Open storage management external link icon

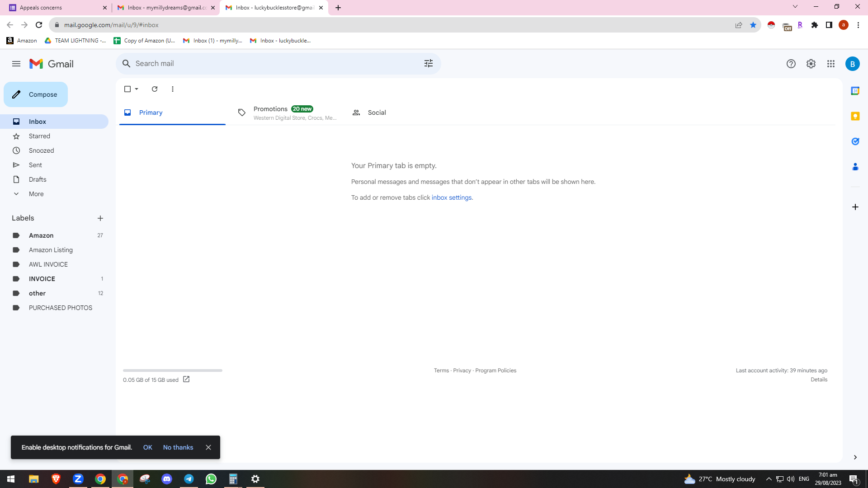coord(186,380)
